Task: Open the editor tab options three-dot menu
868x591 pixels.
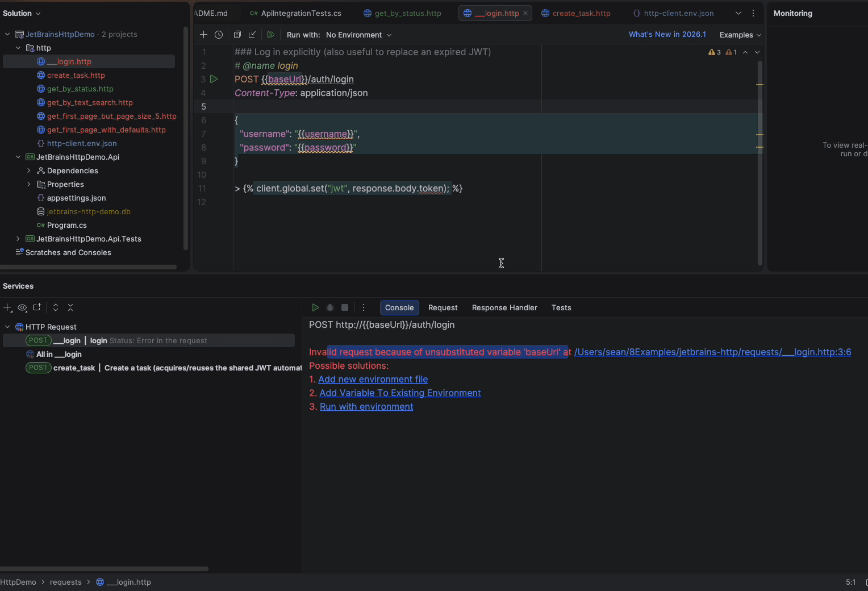Action: (753, 13)
